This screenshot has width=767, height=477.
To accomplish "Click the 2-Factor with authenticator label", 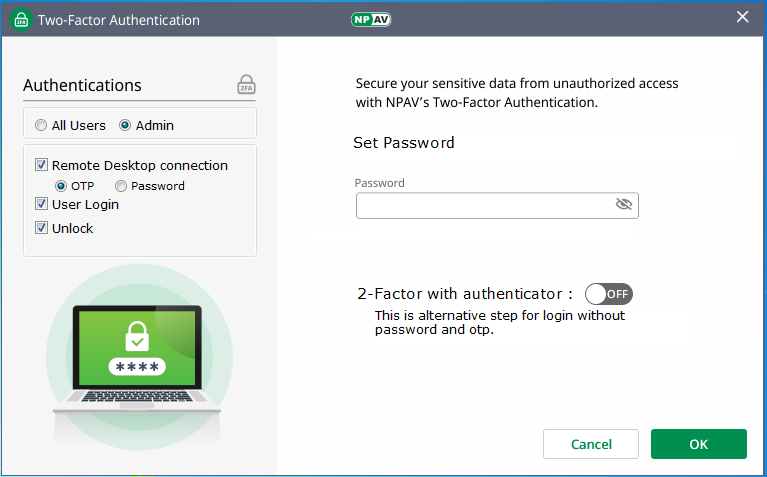I will click(x=465, y=294).
